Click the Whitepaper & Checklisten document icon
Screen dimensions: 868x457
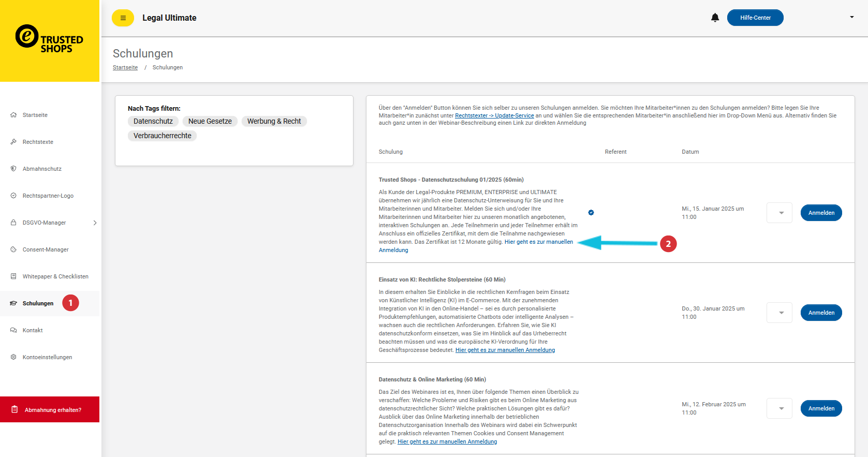click(x=13, y=276)
